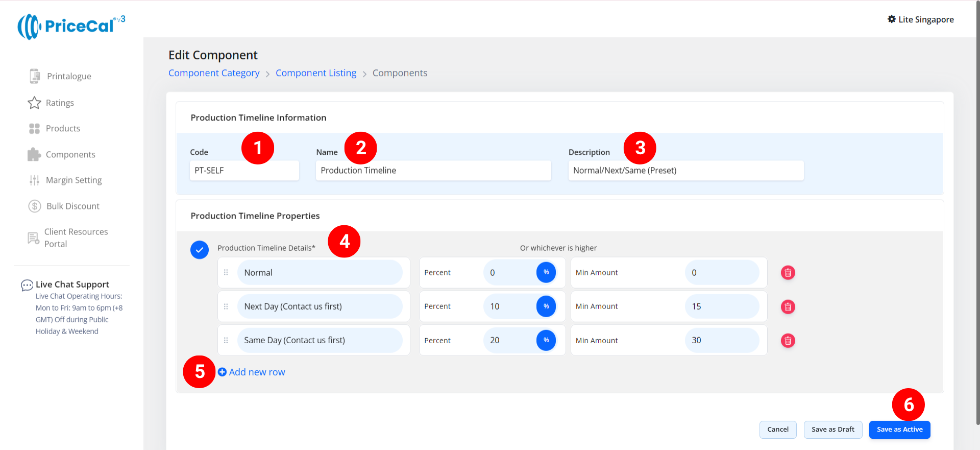Click the PriceCal logo

click(x=71, y=26)
